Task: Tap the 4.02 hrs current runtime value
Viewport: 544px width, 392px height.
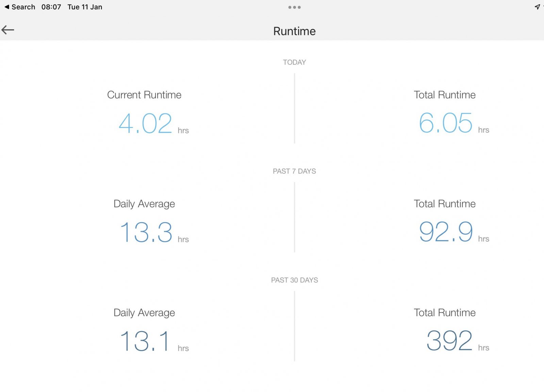Action: point(153,123)
